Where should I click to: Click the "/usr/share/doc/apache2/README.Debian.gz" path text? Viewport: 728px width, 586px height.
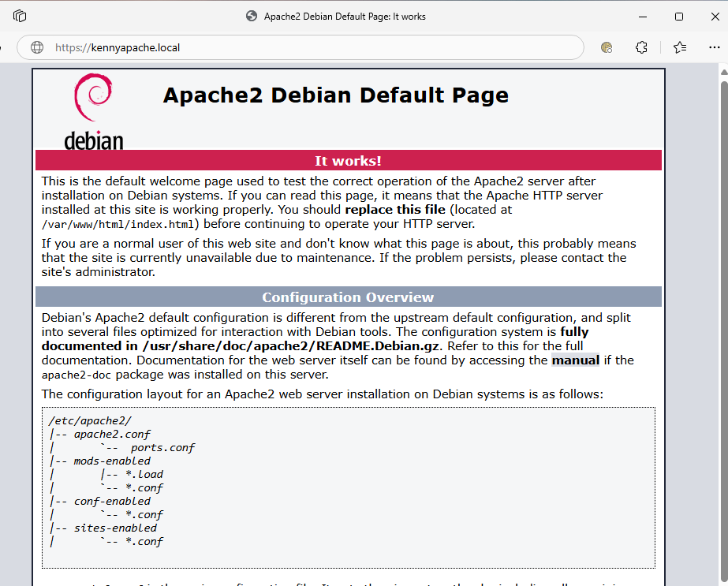coord(290,346)
